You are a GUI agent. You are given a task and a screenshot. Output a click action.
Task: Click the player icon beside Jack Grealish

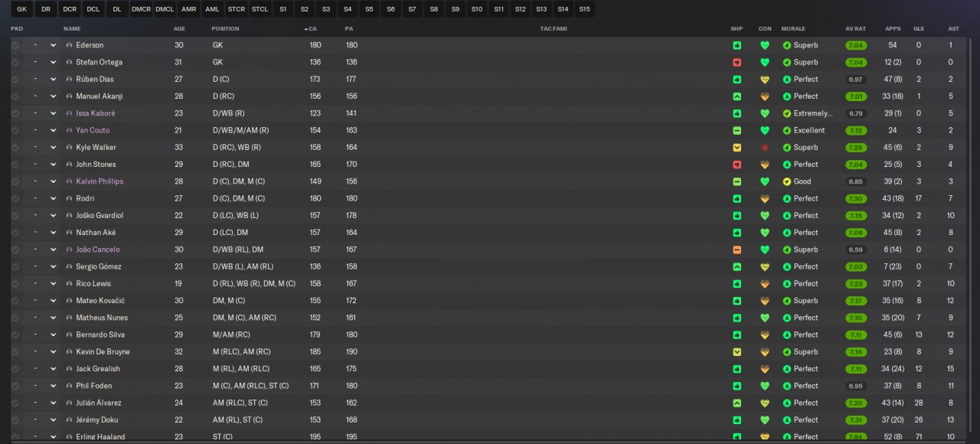pos(69,369)
